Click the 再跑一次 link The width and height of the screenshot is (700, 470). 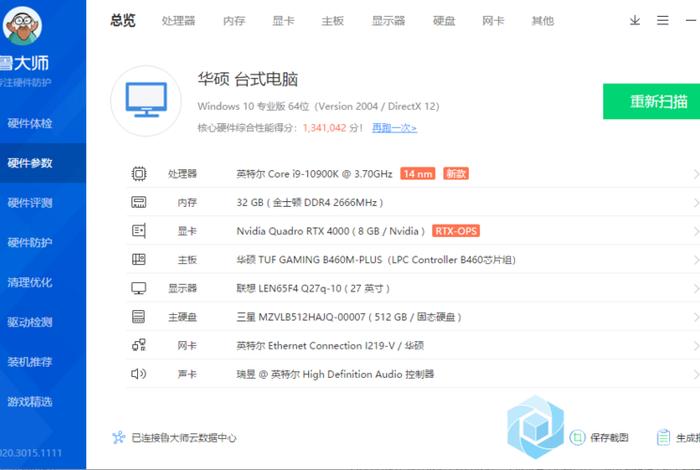click(x=394, y=128)
